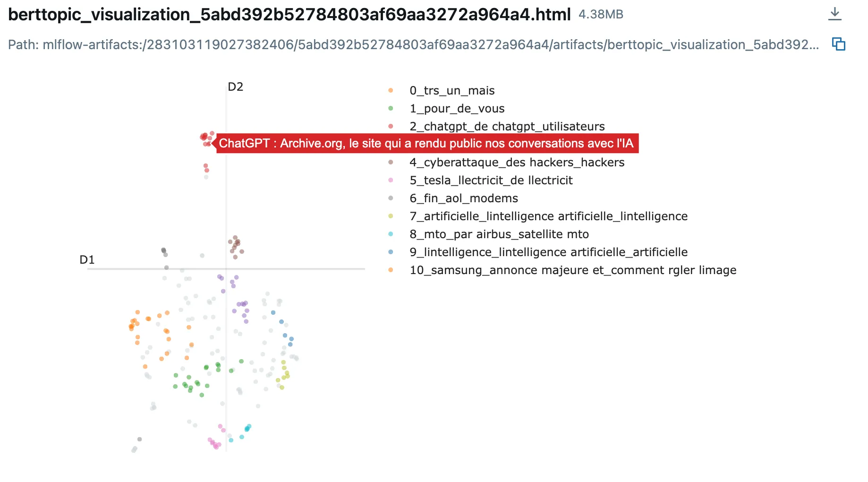Image resolution: width=868 pixels, height=482 pixels.
Task: Select the berttopic_visualization HTML filename heading
Action: click(289, 15)
